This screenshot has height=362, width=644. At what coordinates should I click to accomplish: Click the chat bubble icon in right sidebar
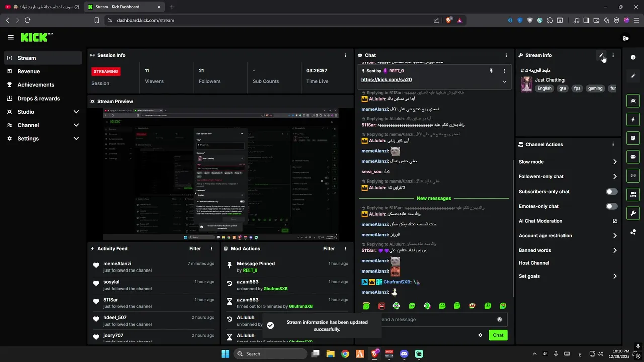point(633,157)
